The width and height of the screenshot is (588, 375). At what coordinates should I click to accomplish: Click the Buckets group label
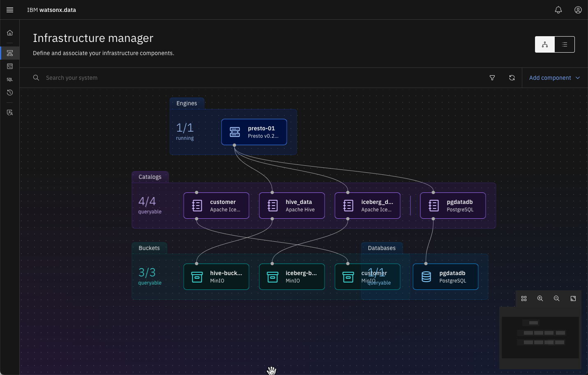[x=149, y=248]
